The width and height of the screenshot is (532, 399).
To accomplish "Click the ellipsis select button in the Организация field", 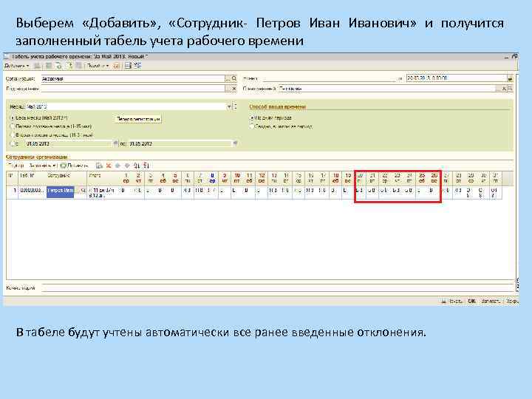I will click(x=228, y=78).
